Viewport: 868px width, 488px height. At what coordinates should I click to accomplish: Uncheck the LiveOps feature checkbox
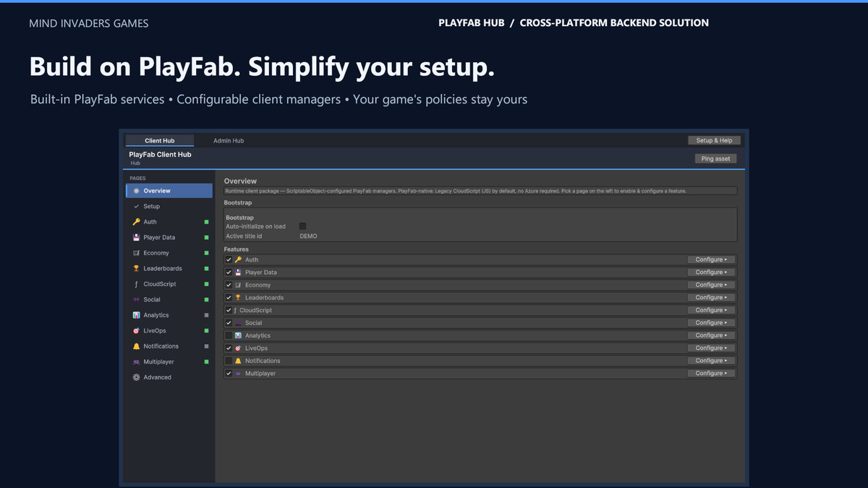229,348
